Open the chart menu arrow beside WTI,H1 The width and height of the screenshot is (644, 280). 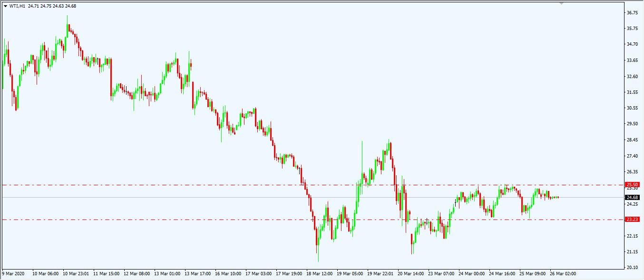point(5,6)
